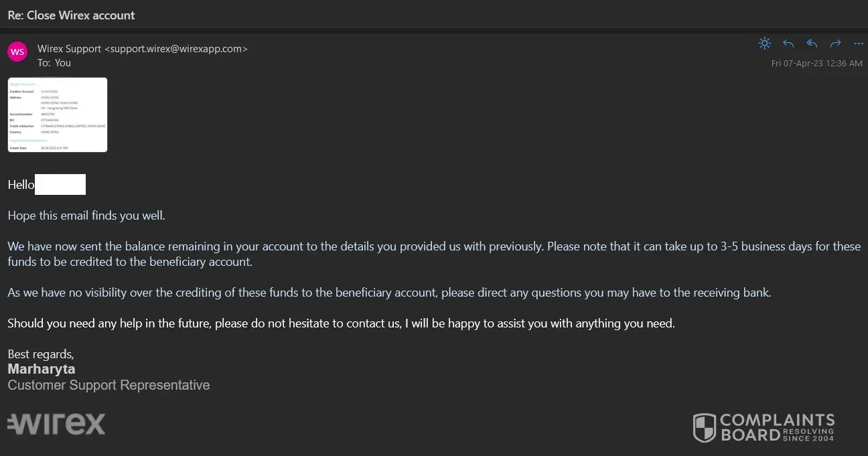Click the line "Hope this email finds you well"
This screenshot has height=456, width=868.
(86, 216)
